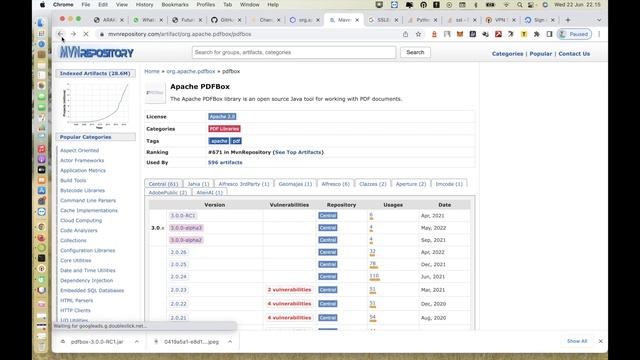Screen dimensions: 640x360
Task: Go back using the browser back arrow
Action: [60, 34]
